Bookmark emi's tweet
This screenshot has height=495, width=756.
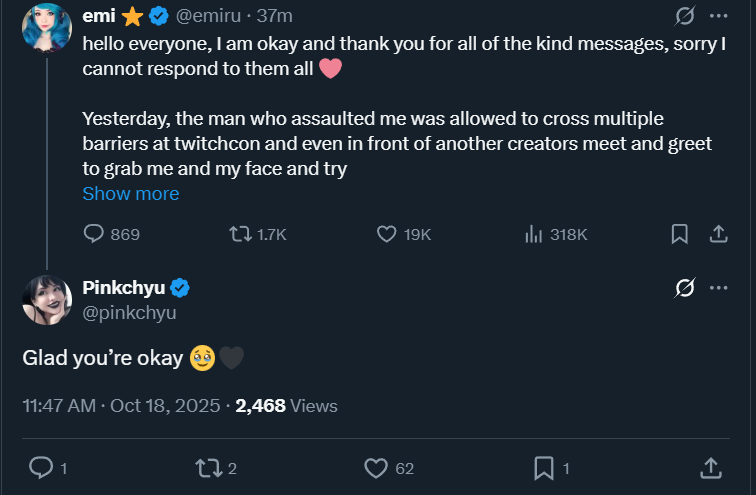click(679, 234)
